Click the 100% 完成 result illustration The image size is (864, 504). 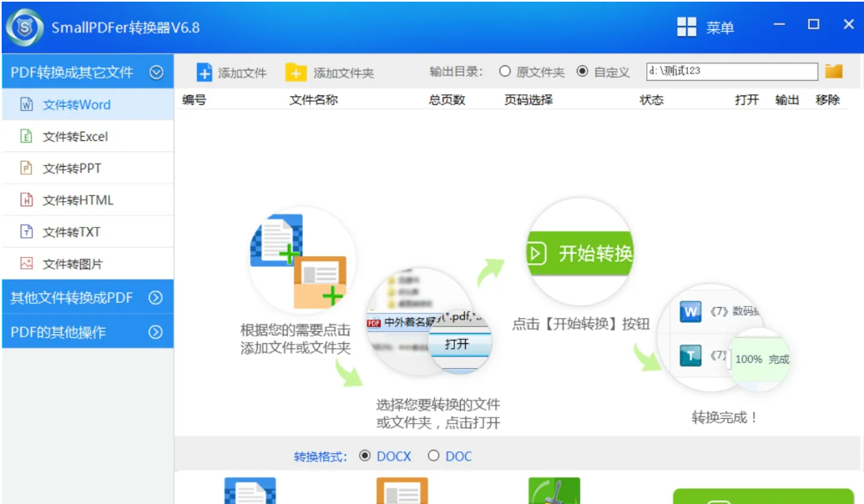[x=760, y=359]
